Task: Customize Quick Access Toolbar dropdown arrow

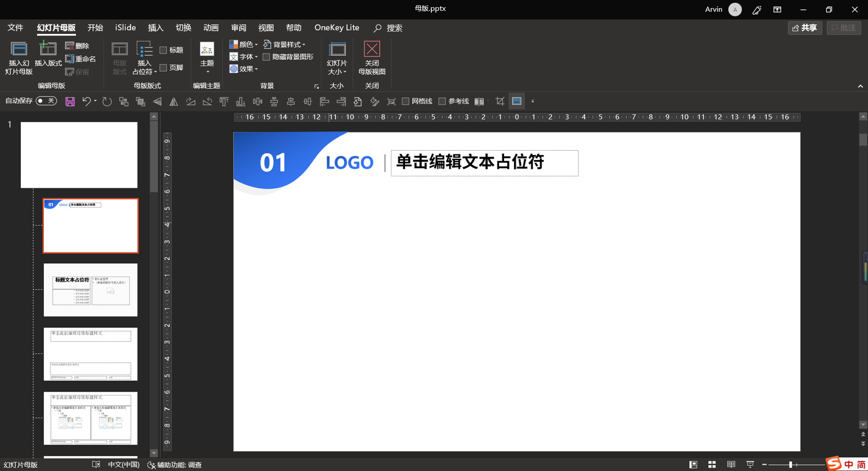Action: tap(533, 101)
